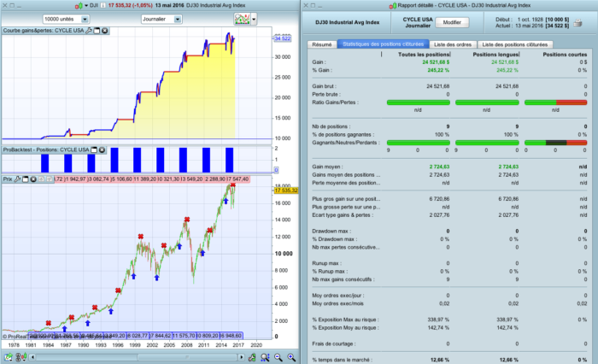Click the 6 948,60 entry price label

pyautogui.click(x=231, y=336)
